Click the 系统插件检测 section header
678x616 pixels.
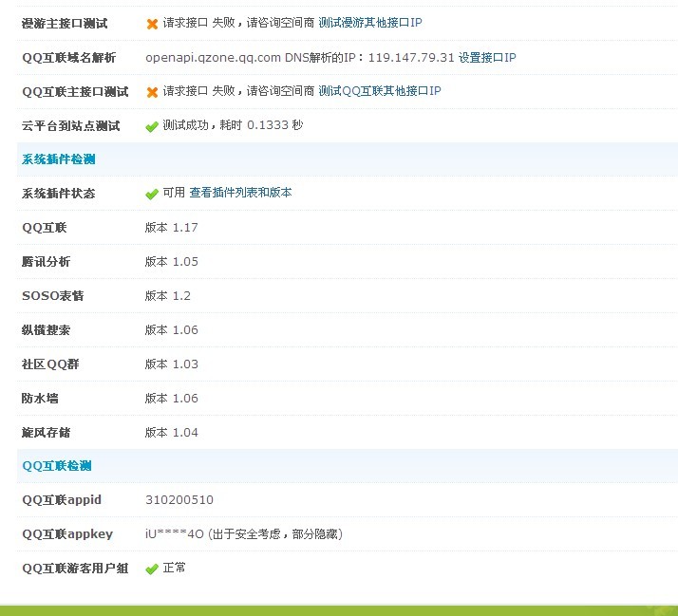(58, 159)
